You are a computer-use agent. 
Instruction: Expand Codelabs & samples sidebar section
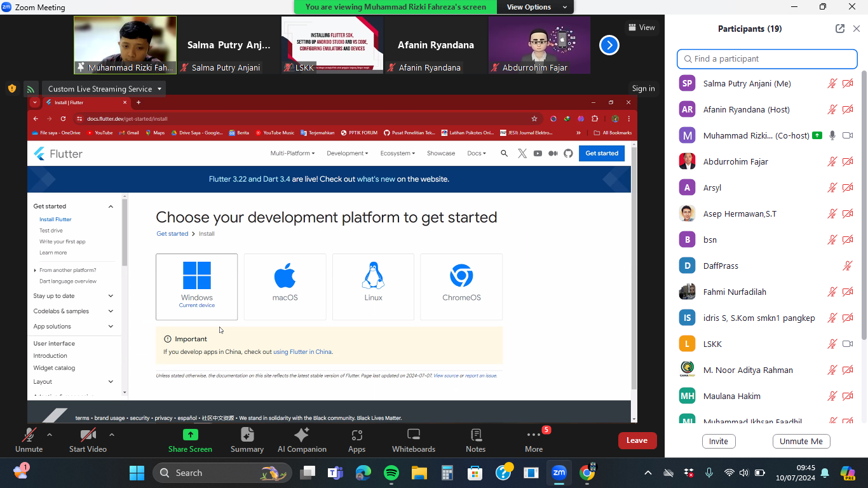click(x=111, y=311)
